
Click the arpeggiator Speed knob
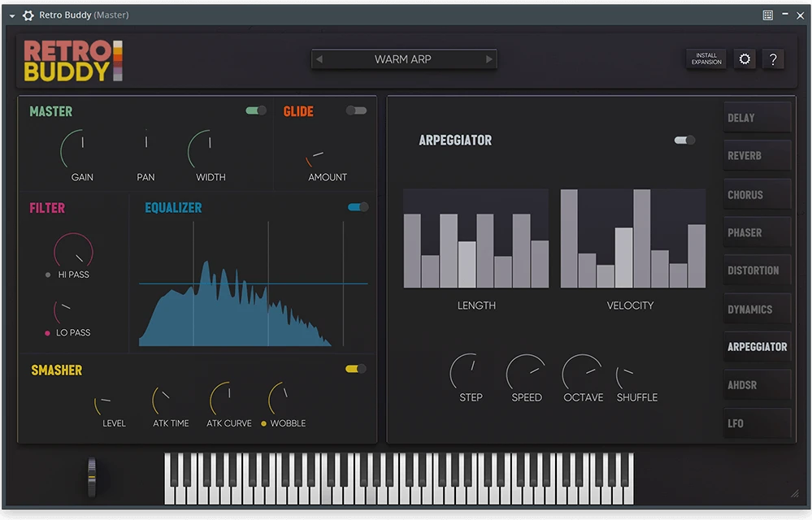[526, 372]
